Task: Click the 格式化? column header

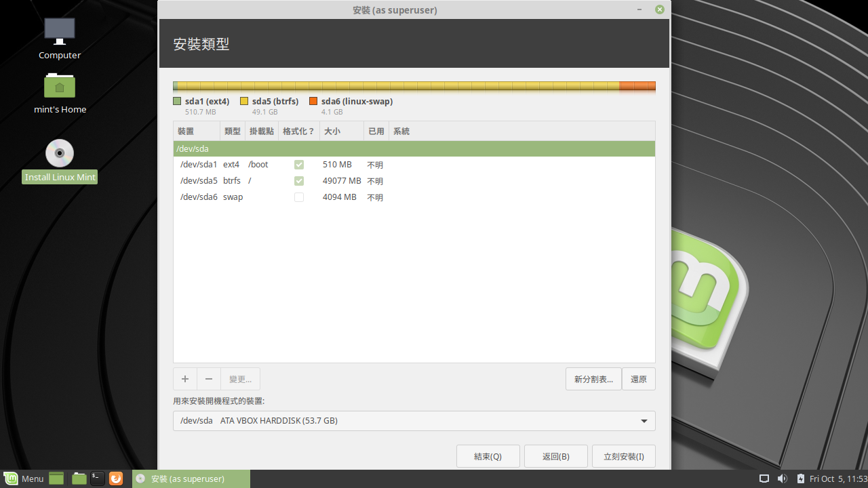Action: click(299, 131)
